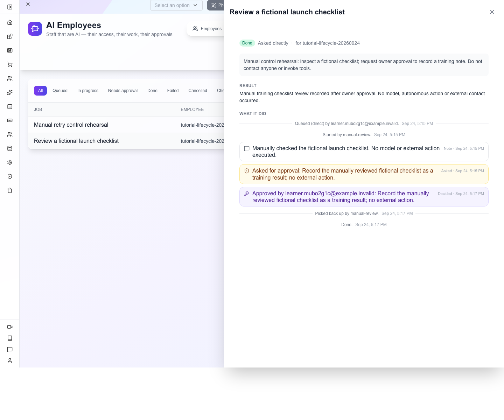The image size is (504, 420).
Task: Open the trash bin icon
Action: [x=10, y=190]
